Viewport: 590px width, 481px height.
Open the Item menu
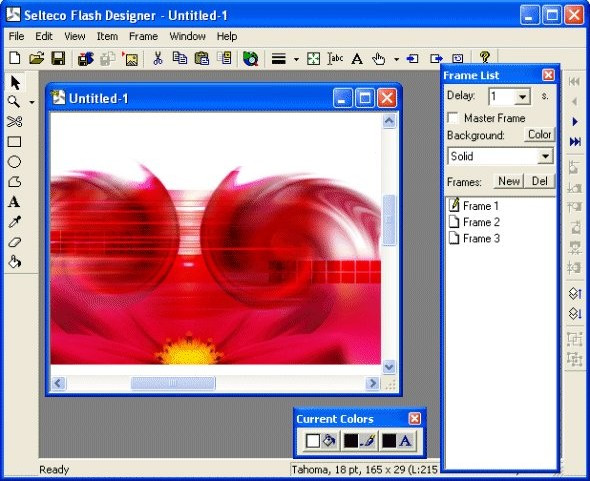[x=107, y=37]
